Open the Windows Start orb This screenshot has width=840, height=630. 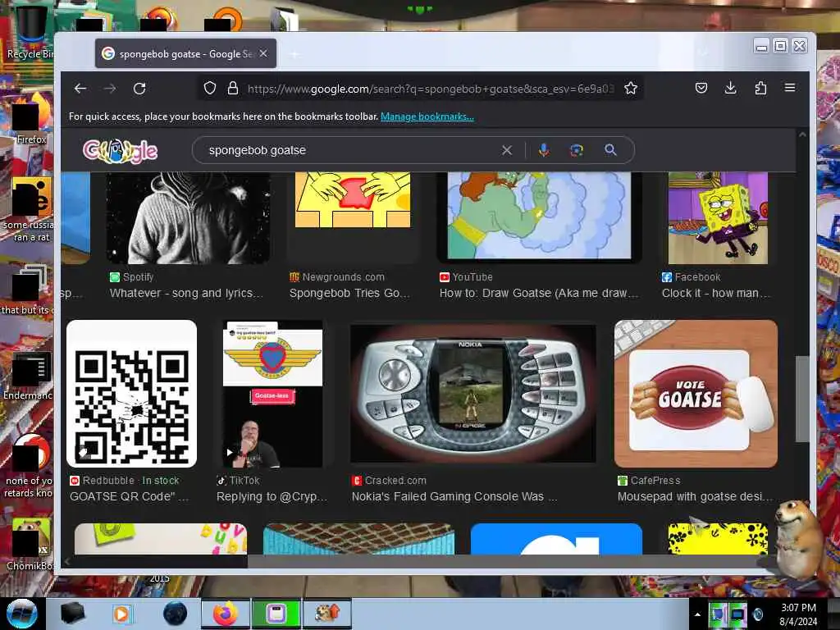[21, 614]
